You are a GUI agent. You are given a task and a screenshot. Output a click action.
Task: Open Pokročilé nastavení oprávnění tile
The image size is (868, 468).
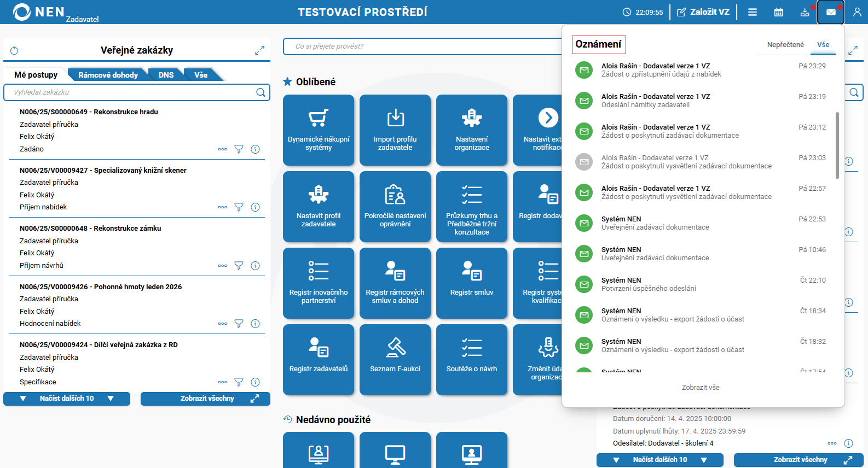click(x=395, y=207)
